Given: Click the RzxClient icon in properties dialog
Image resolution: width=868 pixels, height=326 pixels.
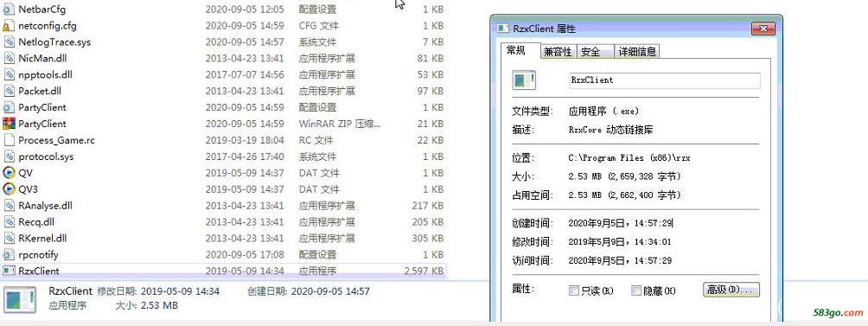Looking at the screenshot, I should tap(524, 80).
